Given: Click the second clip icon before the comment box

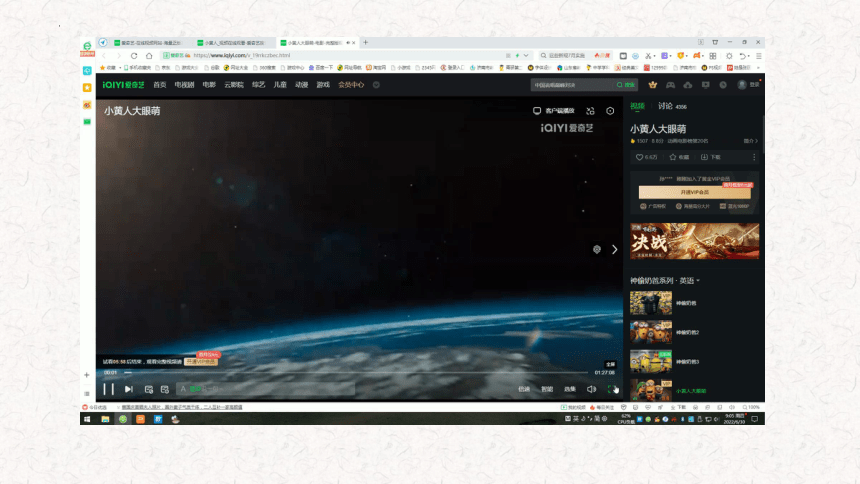Looking at the screenshot, I should (x=165, y=389).
